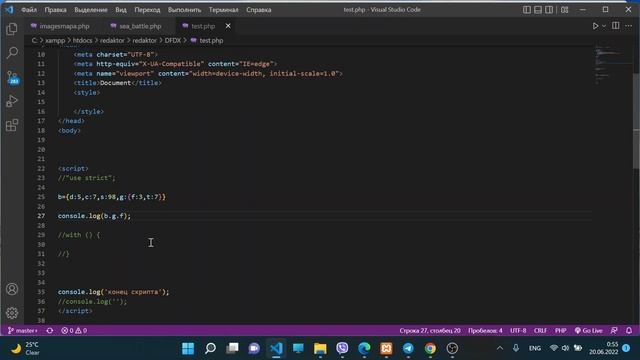
Task: Split the editor to the right
Action: [616, 26]
